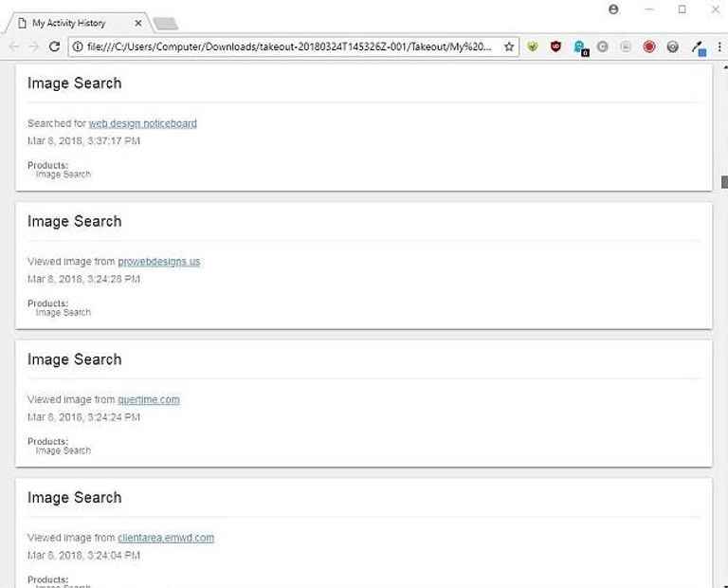
Task: Open the web design noticeboard search link
Action: click(x=142, y=123)
